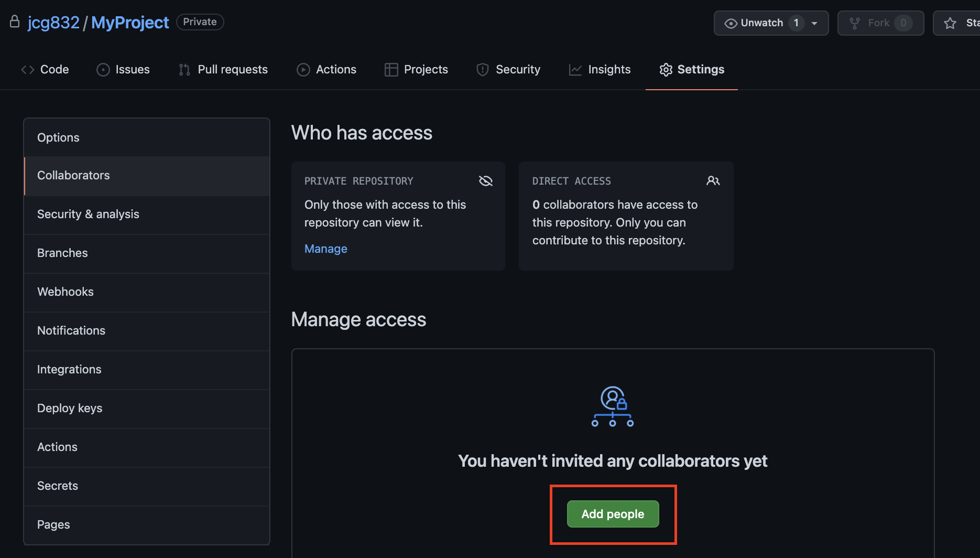This screenshot has width=980, height=558.
Task: Open the Projects tab
Action: (x=416, y=69)
